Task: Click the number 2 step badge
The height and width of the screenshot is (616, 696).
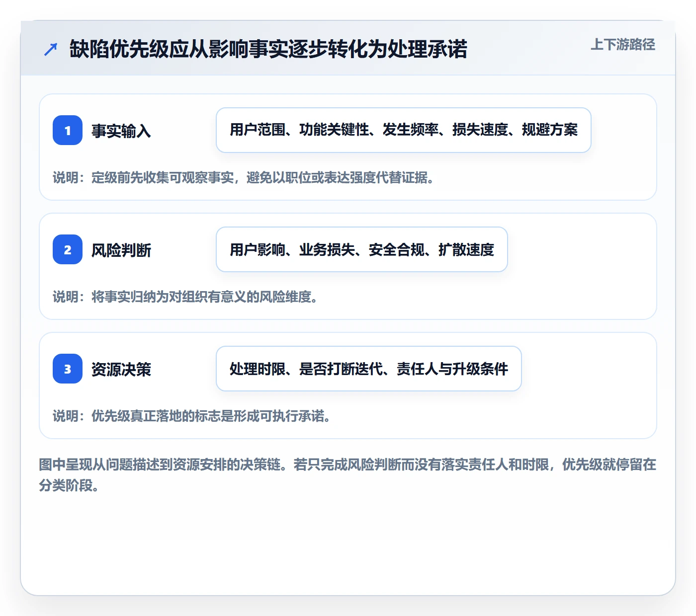Action: (68, 249)
